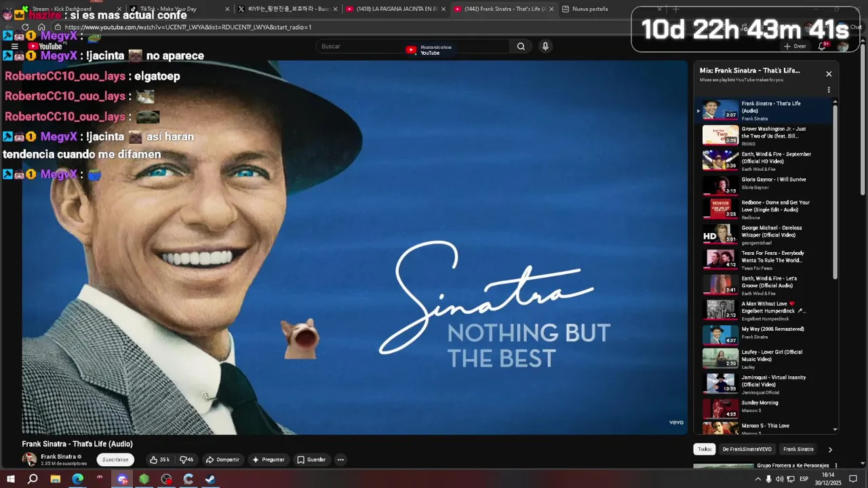Play Gloria Gaynor - I Will Survive

[x=764, y=184]
